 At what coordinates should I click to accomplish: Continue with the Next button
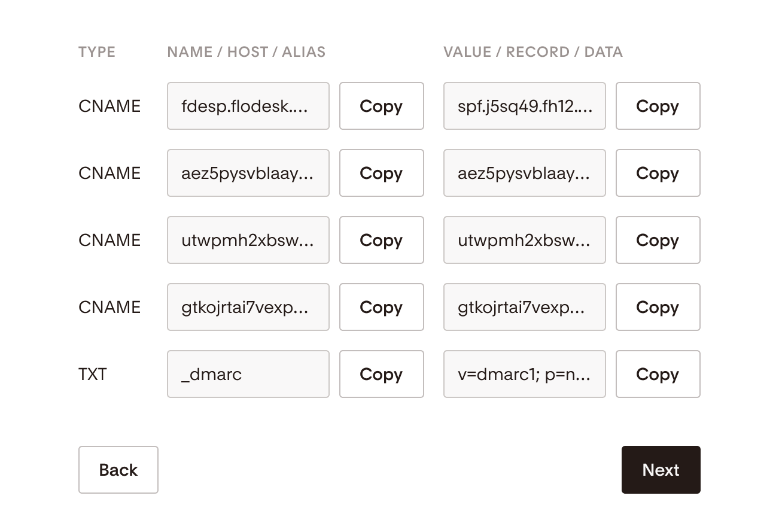[661, 470]
